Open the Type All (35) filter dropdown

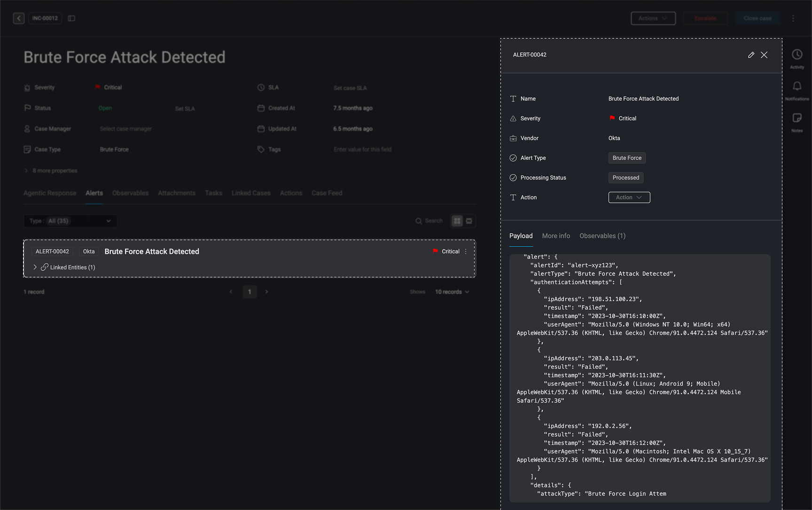(70, 221)
